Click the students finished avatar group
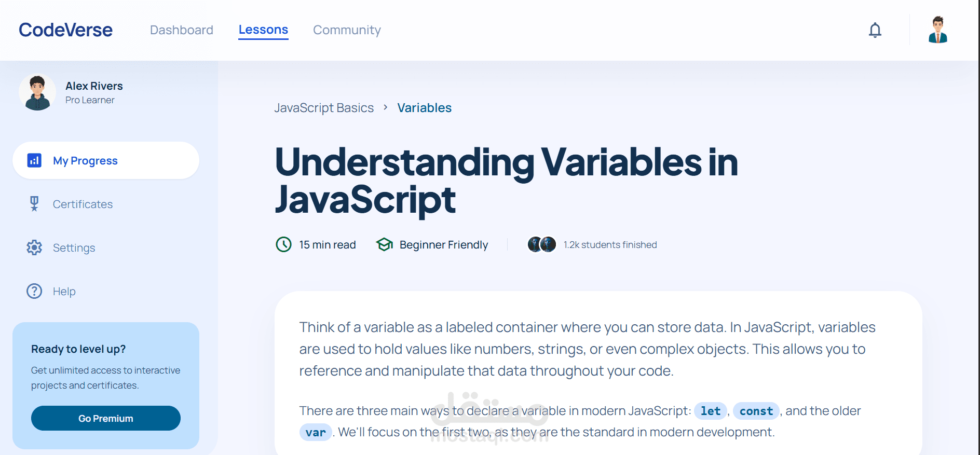Screen dimensions: 980x455 tap(541, 244)
